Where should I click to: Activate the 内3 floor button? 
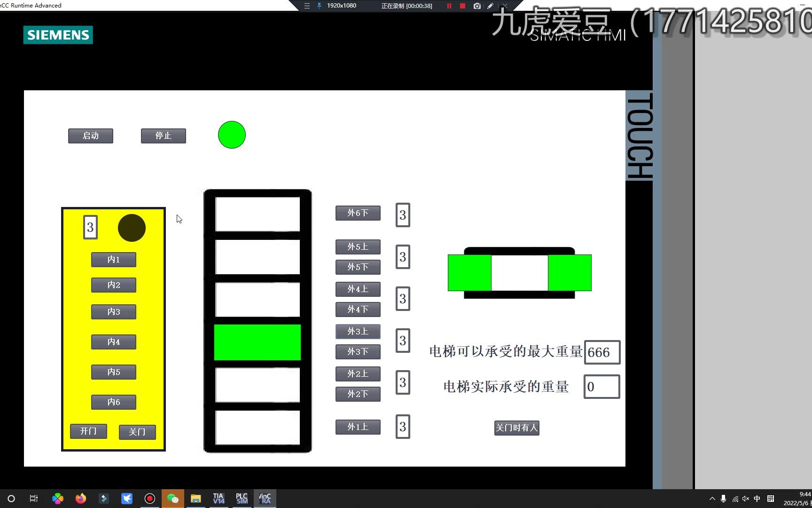click(113, 311)
